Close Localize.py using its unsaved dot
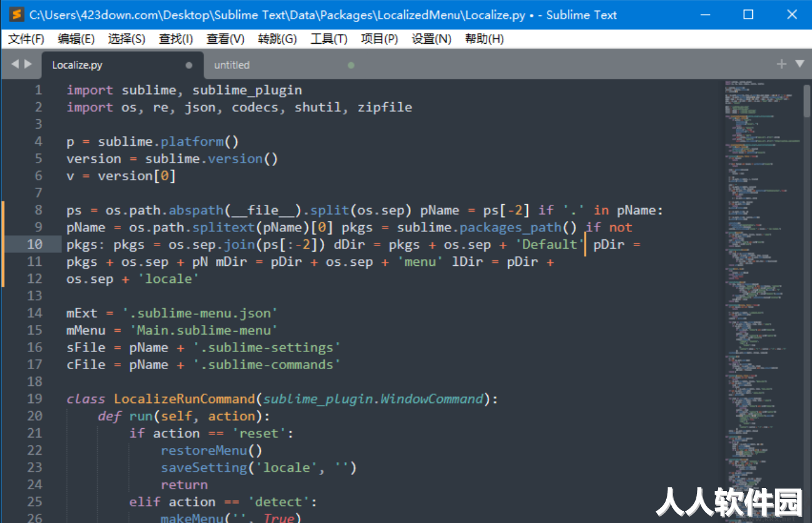The image size is (812, 523). coord(189,65)
